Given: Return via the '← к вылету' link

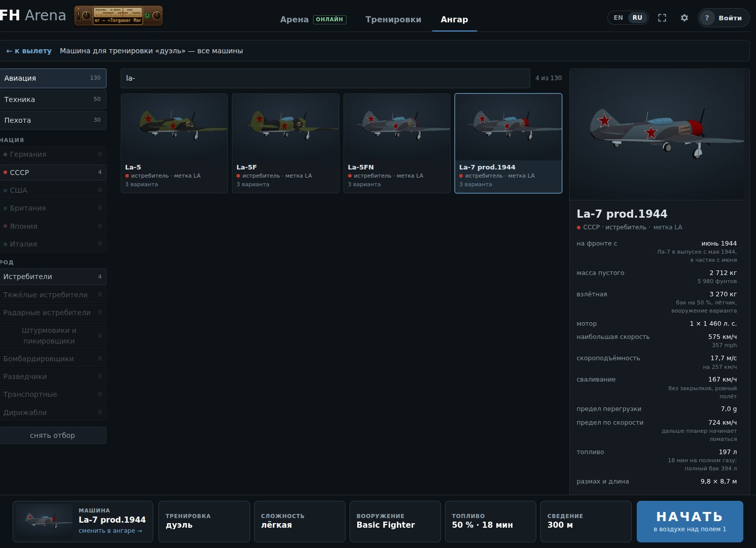Looking at the screenshot, I should [29, 51].
